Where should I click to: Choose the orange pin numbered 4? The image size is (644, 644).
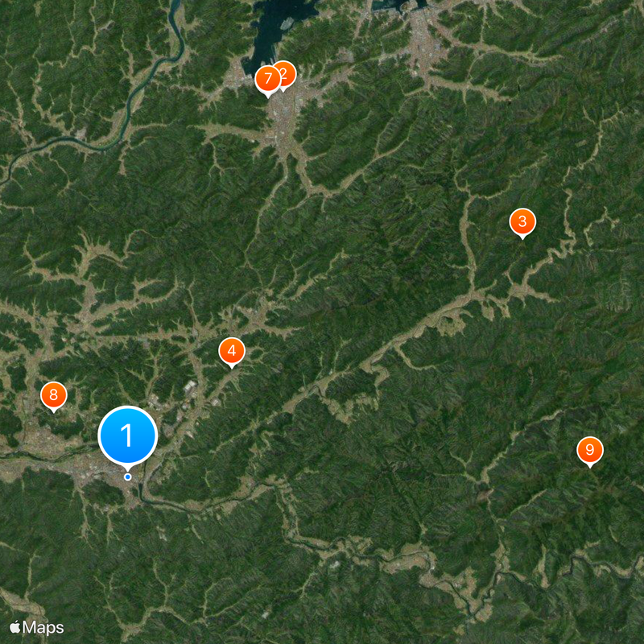tap(232, 351)
